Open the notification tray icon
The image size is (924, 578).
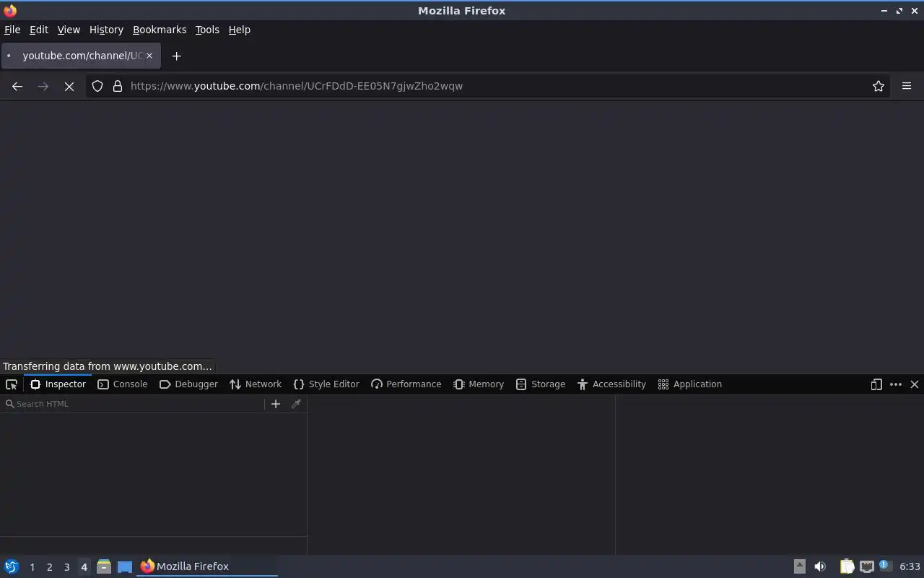pyautogui.click(x=886, y=566)
